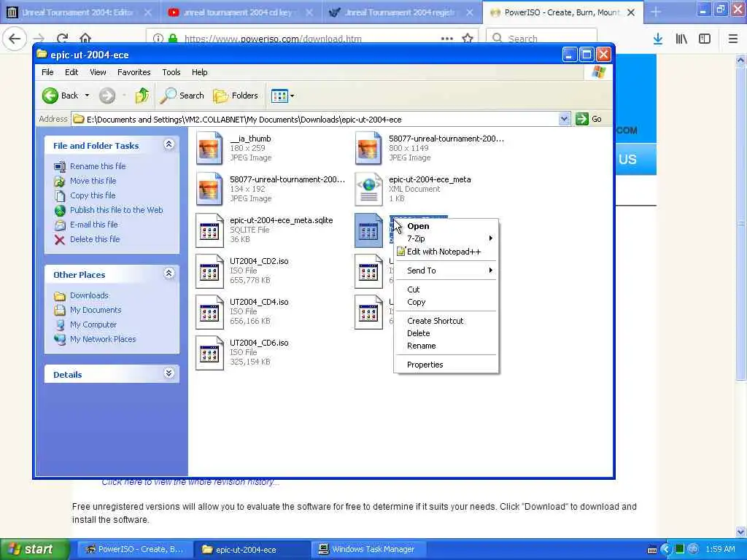Go to My Network Places
The width and height of the screenshot is (747, 560).
(x=102, y=339)
